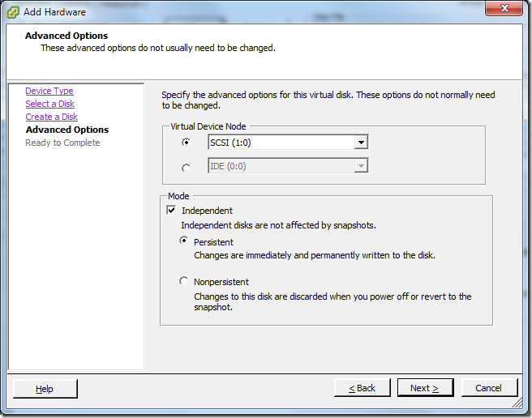Click the Independent checkbox label text
This screenshot has width=532, height=418.
click(207, 211)
